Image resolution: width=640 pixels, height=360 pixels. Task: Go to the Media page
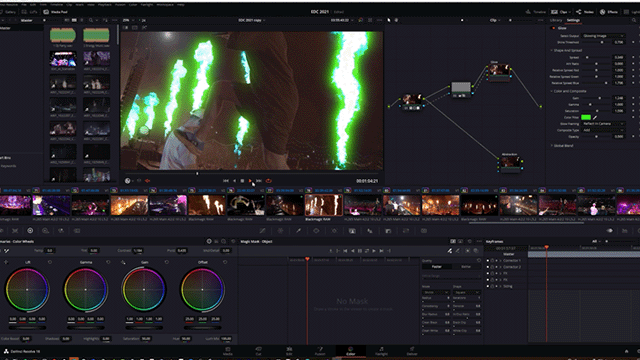(228, 351)
